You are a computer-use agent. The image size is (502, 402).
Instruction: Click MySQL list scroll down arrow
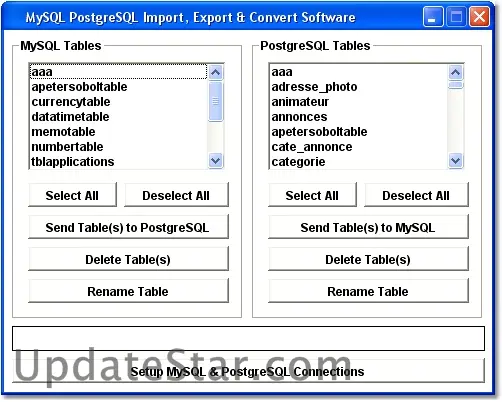tap(216, 161)
